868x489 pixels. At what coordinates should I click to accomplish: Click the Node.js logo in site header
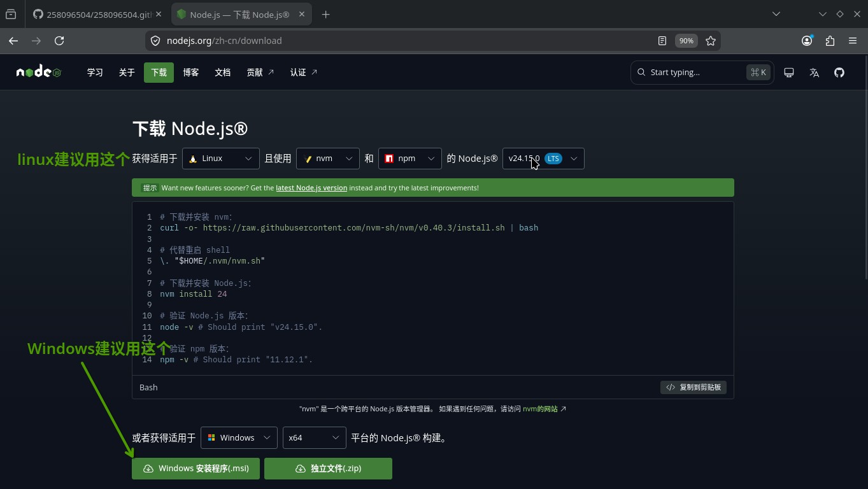[x=39, y=72]
